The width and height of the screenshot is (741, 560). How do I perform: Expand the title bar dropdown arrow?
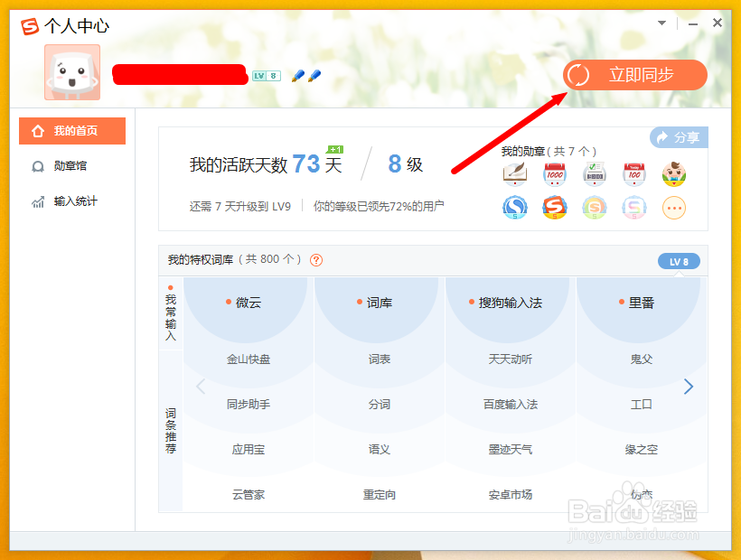[661, 23]
